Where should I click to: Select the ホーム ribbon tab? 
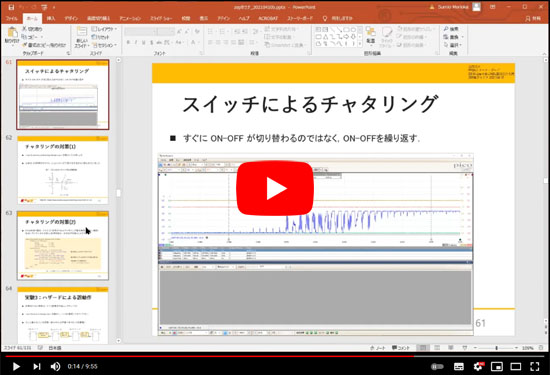tap(32, 18)
